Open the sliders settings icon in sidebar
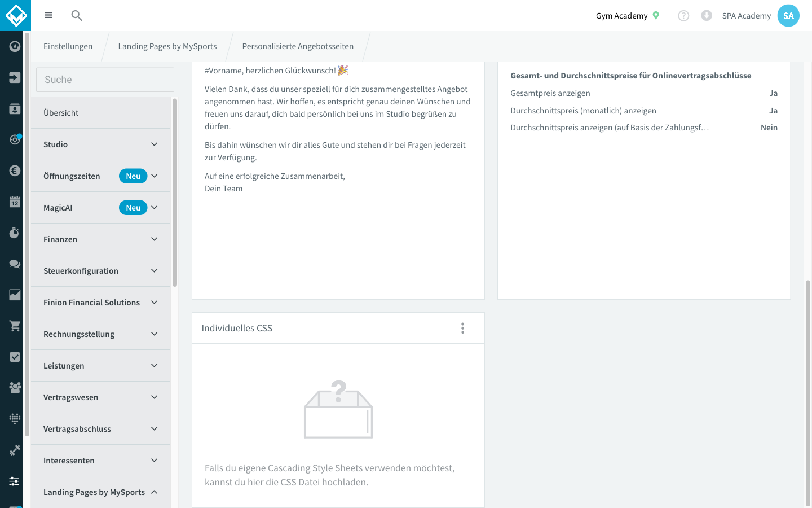The height and width of the screenshot is (508, 812). click(x=15, y=481)
